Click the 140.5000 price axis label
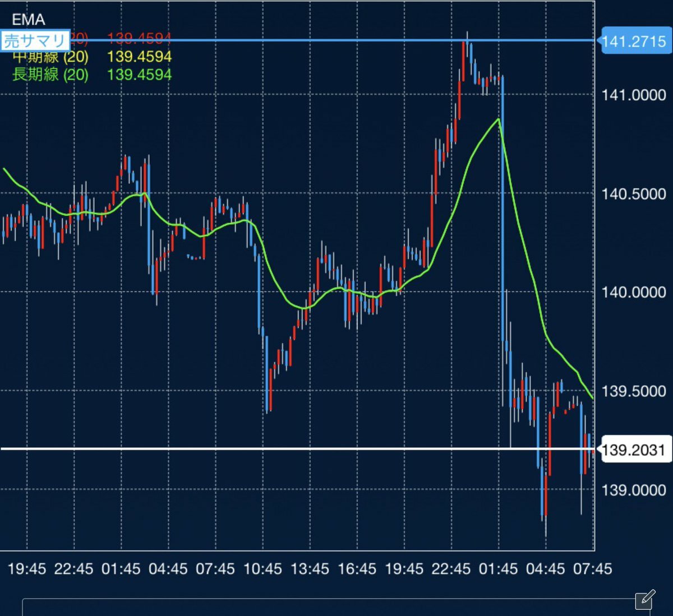This screenshot has height=616, width=673. 634,194
